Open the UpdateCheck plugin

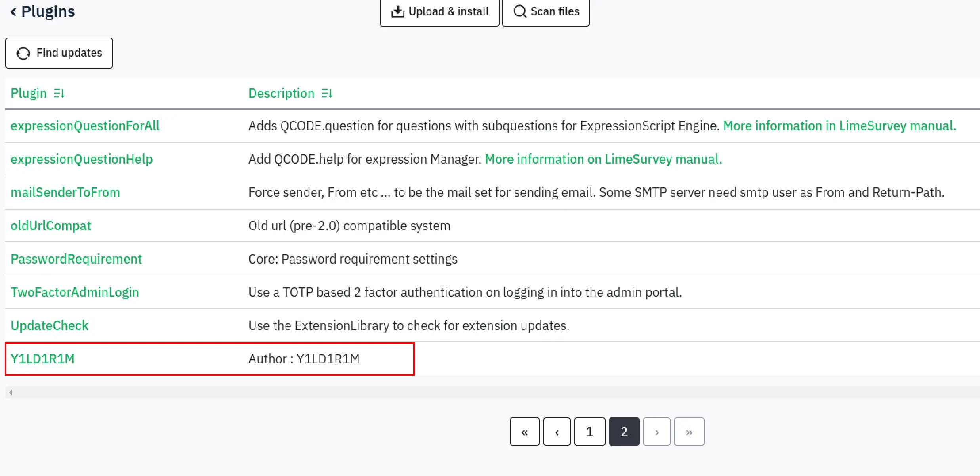[50, 326]
